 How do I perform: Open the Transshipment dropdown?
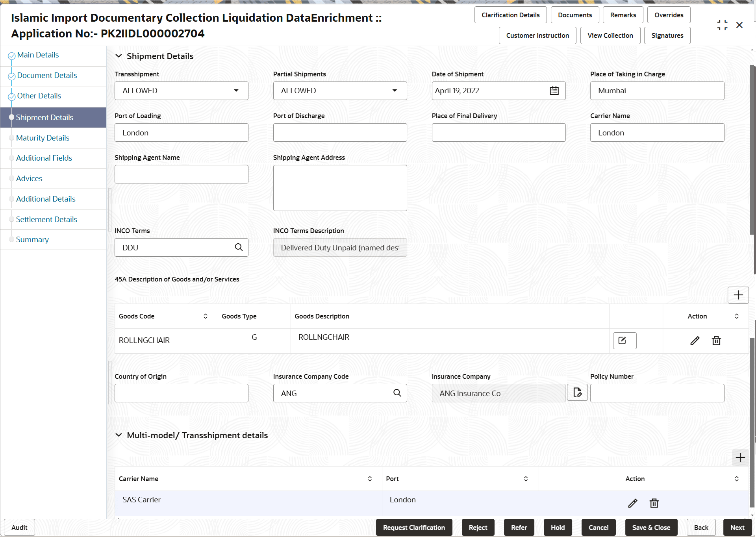click(236, 91)
